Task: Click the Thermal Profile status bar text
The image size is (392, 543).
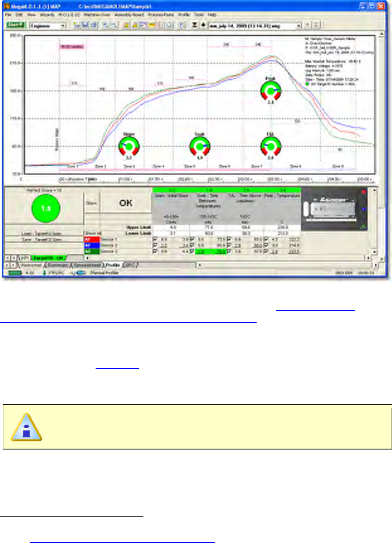Action: [x=104, y=273]
